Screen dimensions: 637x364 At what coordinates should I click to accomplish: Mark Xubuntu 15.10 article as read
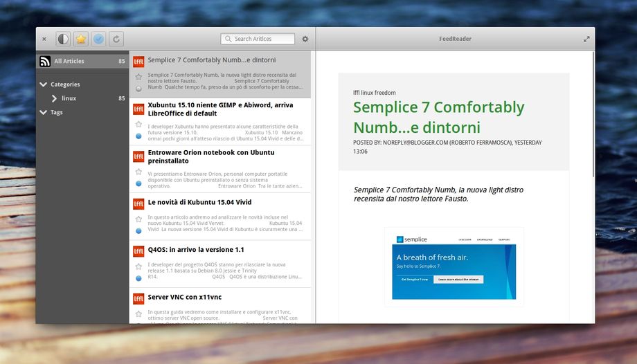[x=138, y=136]
